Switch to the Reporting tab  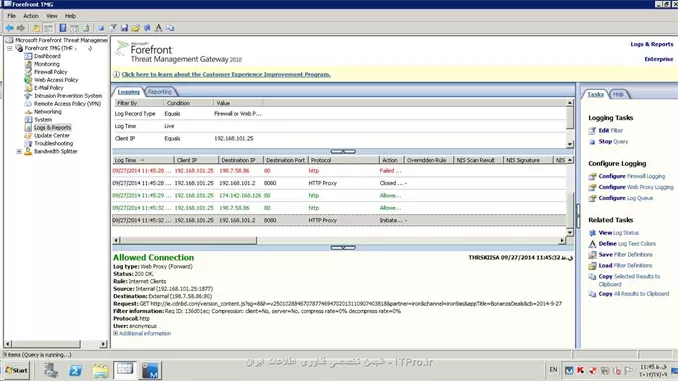(x=160, y=92)
